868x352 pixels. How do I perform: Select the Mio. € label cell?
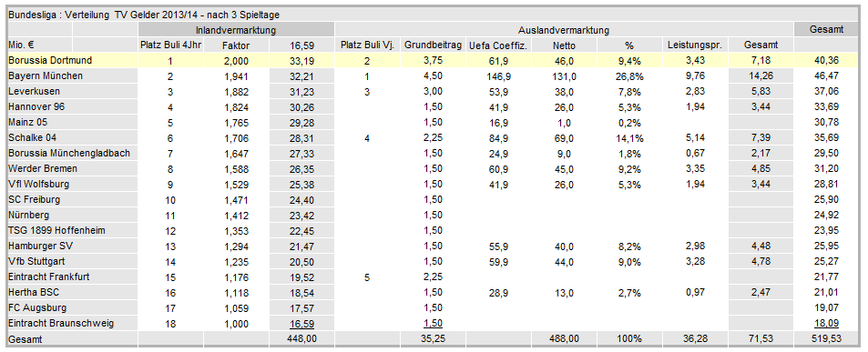tap(39, 45)
